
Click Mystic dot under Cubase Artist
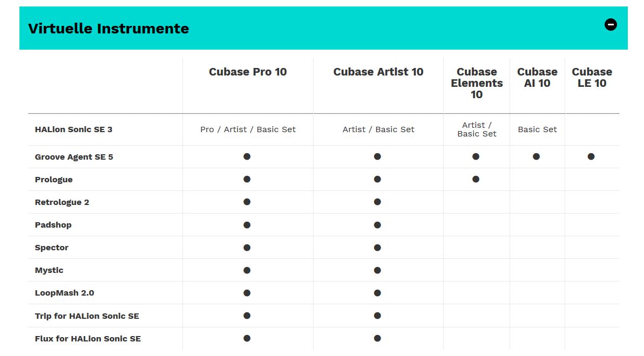point(377,270)
